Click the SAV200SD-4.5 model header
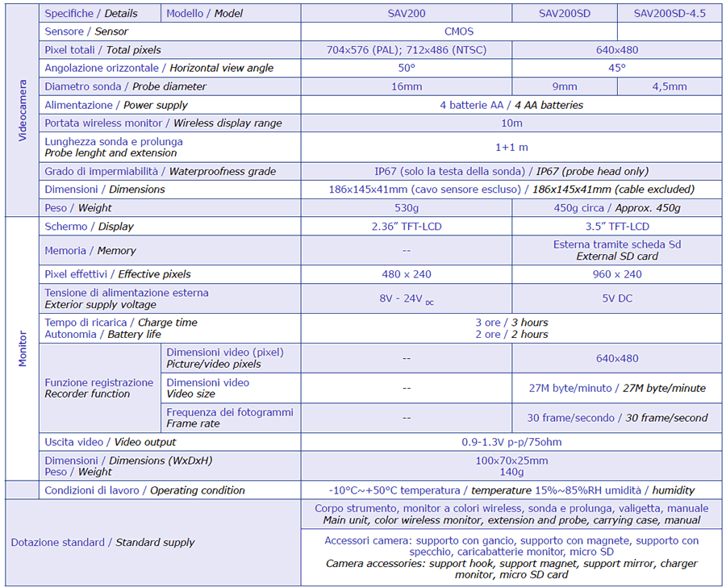The height and width of the screenshot is (588, 726). tap(670, 14)
